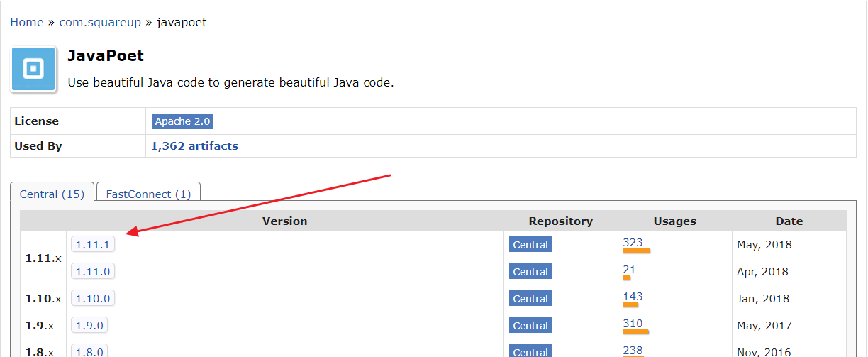Screen dimensions: 868x357
Task: Click the Version column header
Action: (x=284, y=221)
